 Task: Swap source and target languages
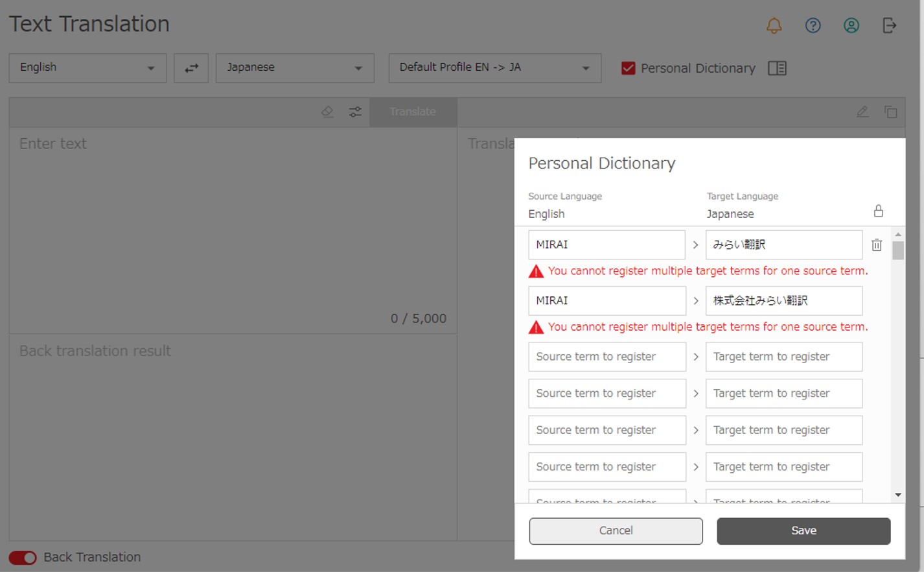(x=191, y=68)
